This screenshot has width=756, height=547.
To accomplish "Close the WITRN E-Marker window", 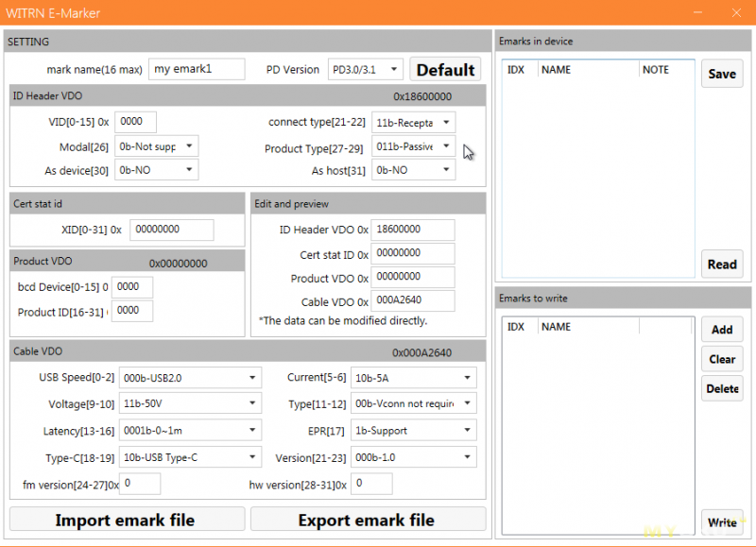I will [736, 12].
